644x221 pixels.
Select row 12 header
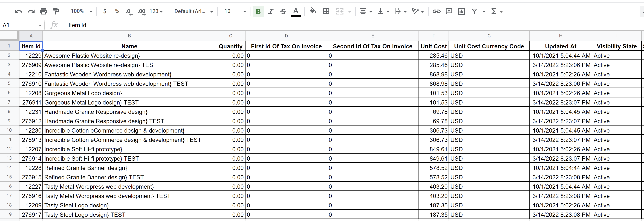pyautogui.click(x=9, y=149)
